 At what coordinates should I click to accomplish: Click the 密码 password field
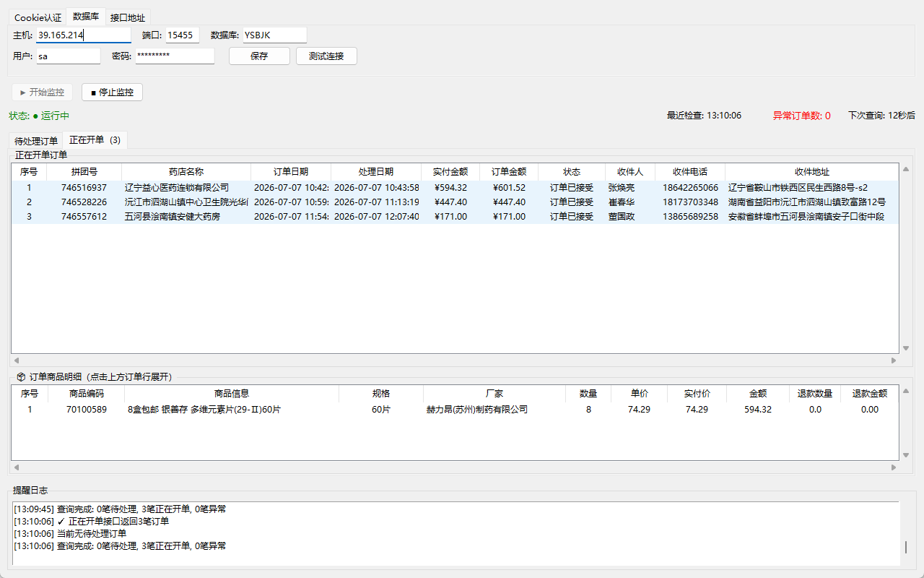(175, 56)
